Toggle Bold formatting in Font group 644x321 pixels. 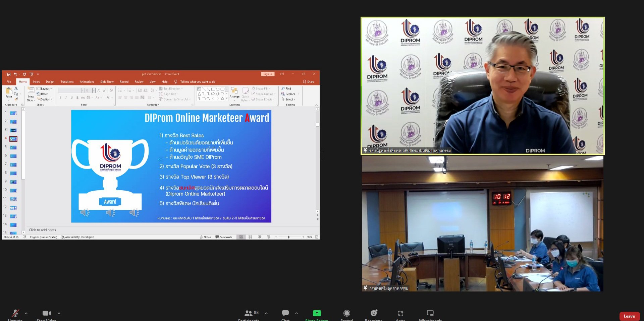tap(60, 98)
